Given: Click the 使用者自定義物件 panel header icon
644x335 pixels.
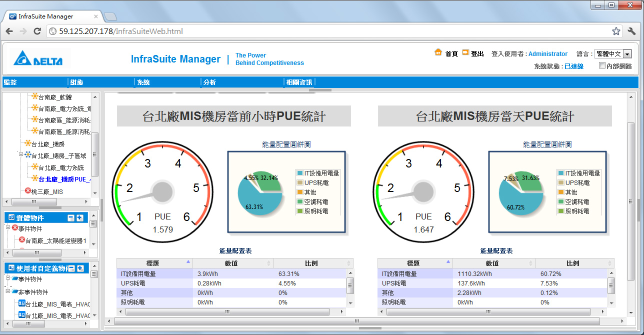Looking at the screenshot, I should point(11,268).
